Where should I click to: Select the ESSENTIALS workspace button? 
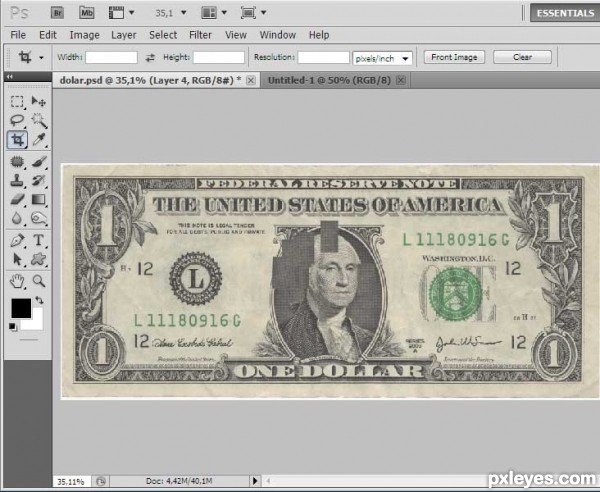pyautogui.click(x=565, y=13)
